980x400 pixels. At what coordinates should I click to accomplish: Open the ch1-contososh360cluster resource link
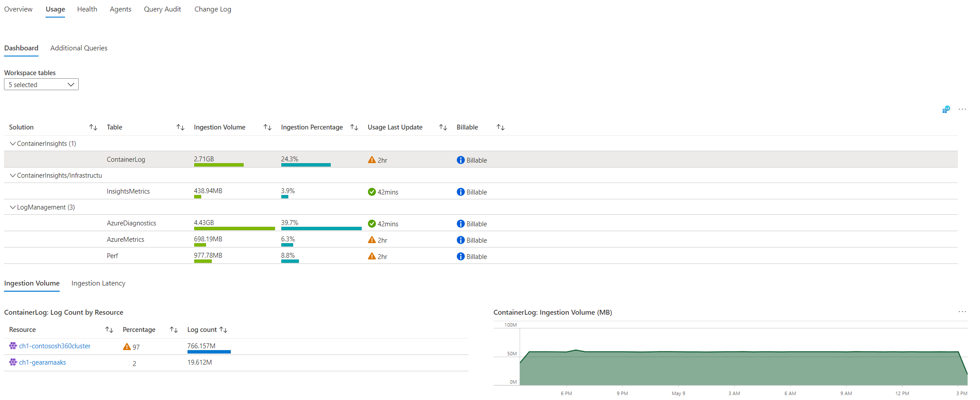coord(54,346)
